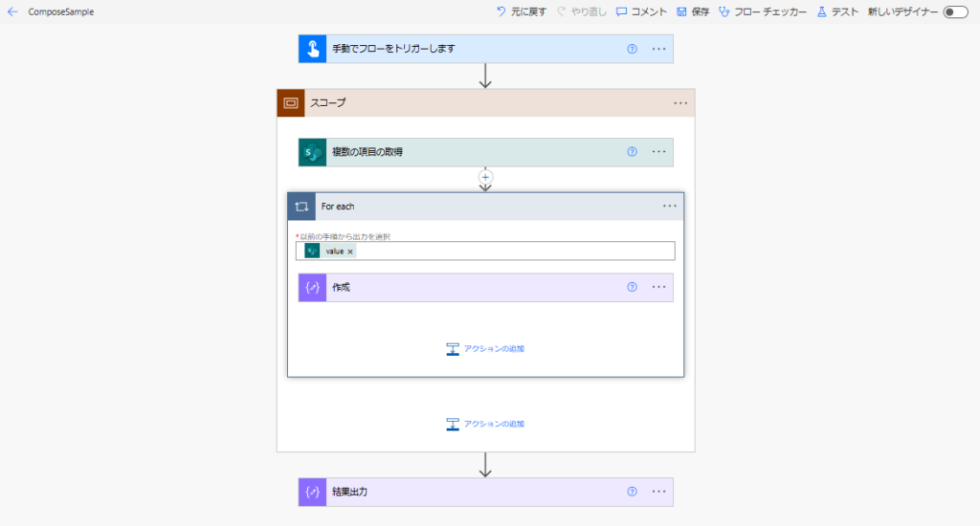
Task: Open the ellipsis menu on 作成
Action: click(x=658, y=287)
